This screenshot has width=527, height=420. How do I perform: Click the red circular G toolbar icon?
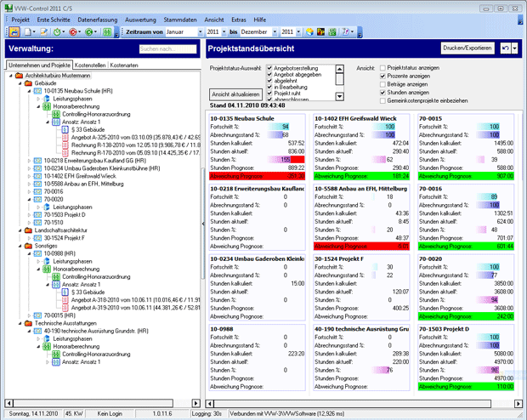72,32
